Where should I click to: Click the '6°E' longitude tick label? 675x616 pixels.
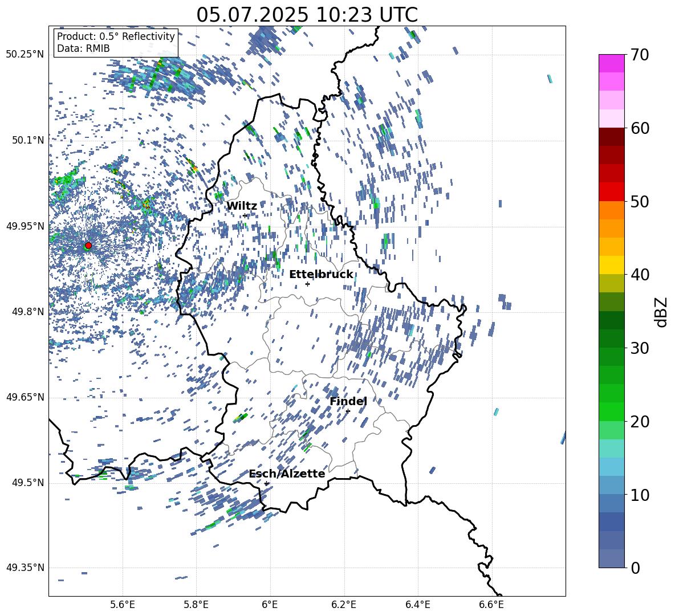pyautogui.click(x=270, y=605)
